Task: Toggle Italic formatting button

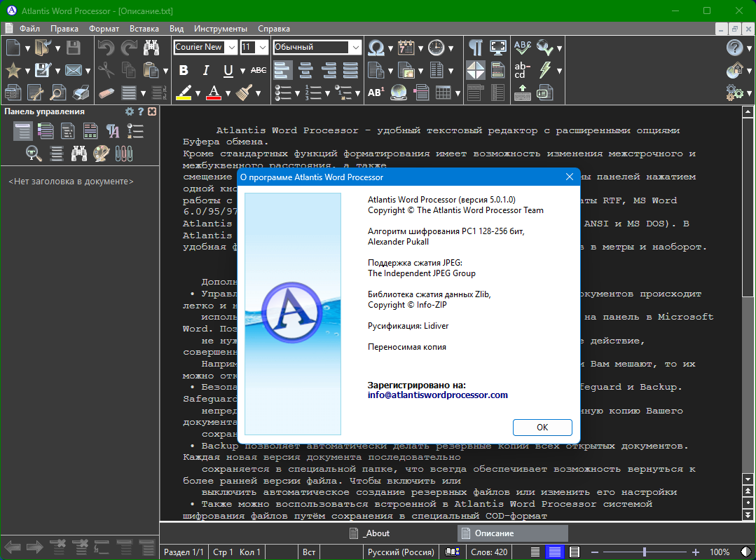Action: click(206, 70)
